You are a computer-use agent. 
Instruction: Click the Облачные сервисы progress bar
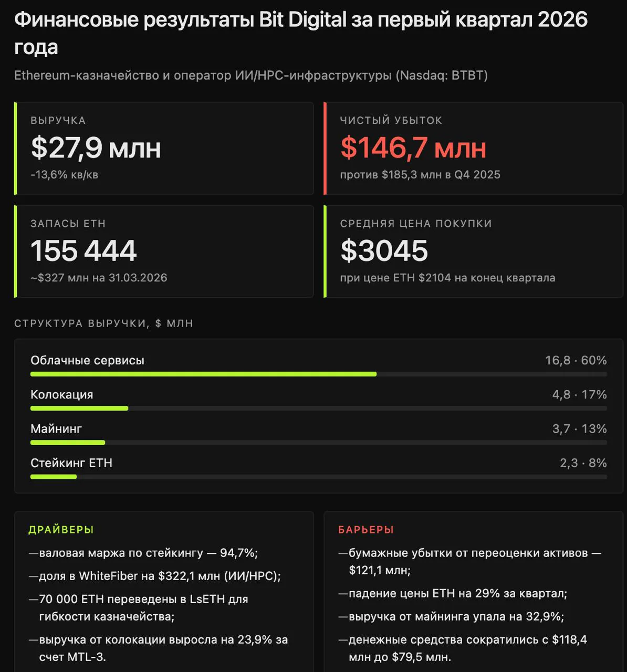tap(319, 374)
